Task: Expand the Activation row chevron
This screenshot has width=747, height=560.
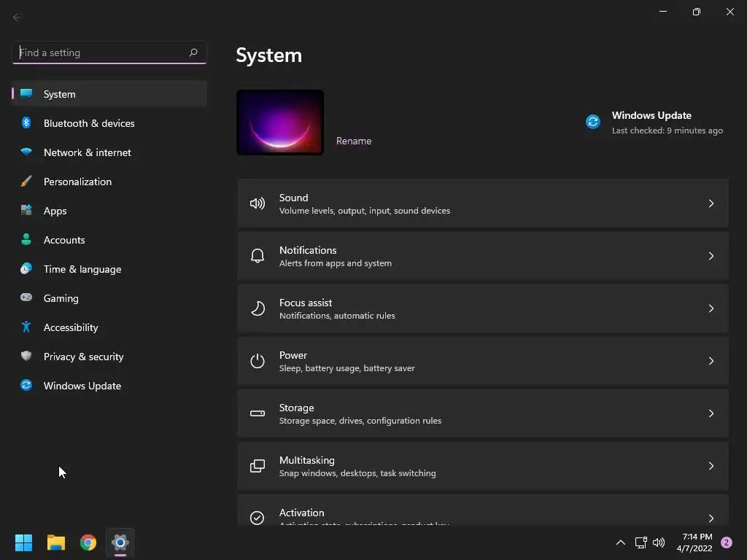Action: (711, 518)
